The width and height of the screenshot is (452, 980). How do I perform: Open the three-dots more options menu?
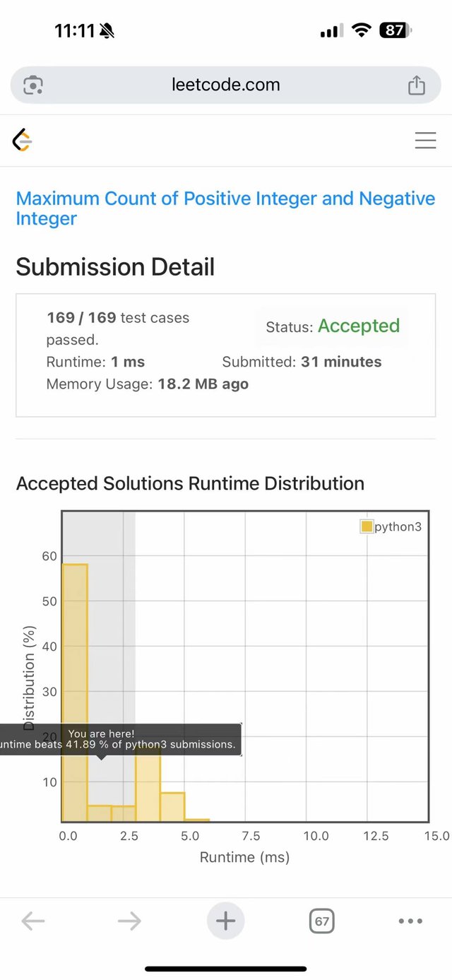[x=410, y=921]
